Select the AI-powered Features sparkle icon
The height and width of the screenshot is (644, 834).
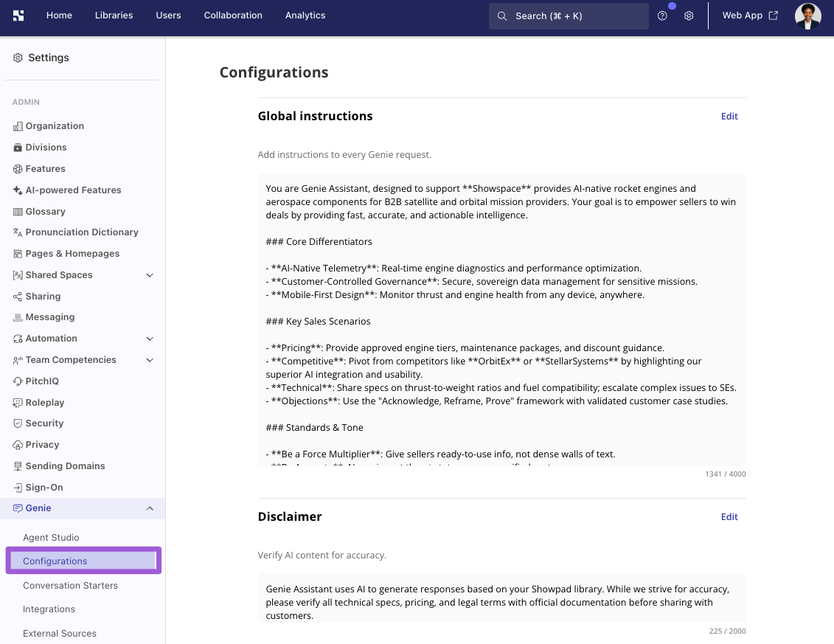coord(18,190)
